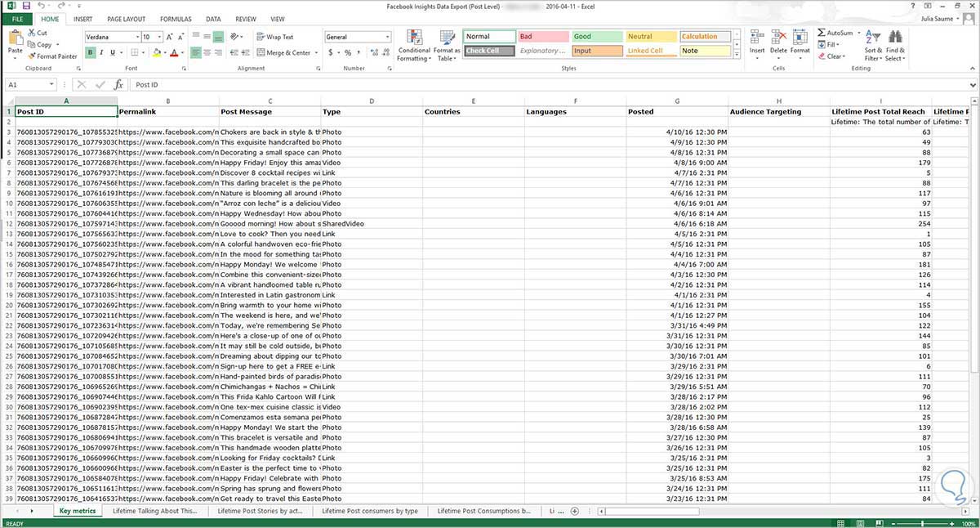The image size is (980, 528).
Task: Open the FILE tab
Action: tap(17, 18)
